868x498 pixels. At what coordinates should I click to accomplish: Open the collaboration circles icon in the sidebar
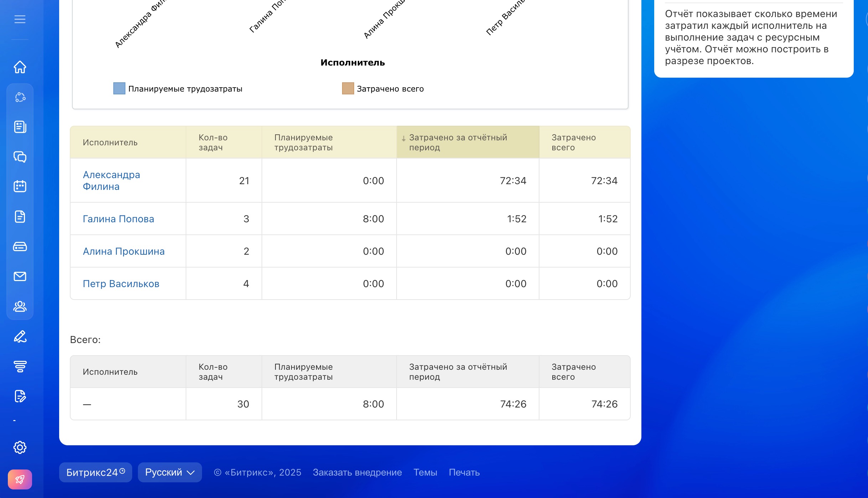(x=20, y=97)
